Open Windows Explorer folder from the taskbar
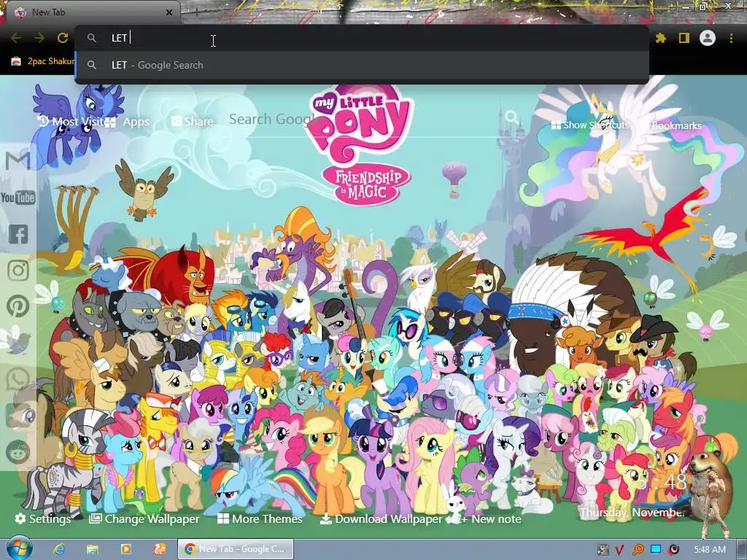This screenshot has width=747, height=560. 93,549
